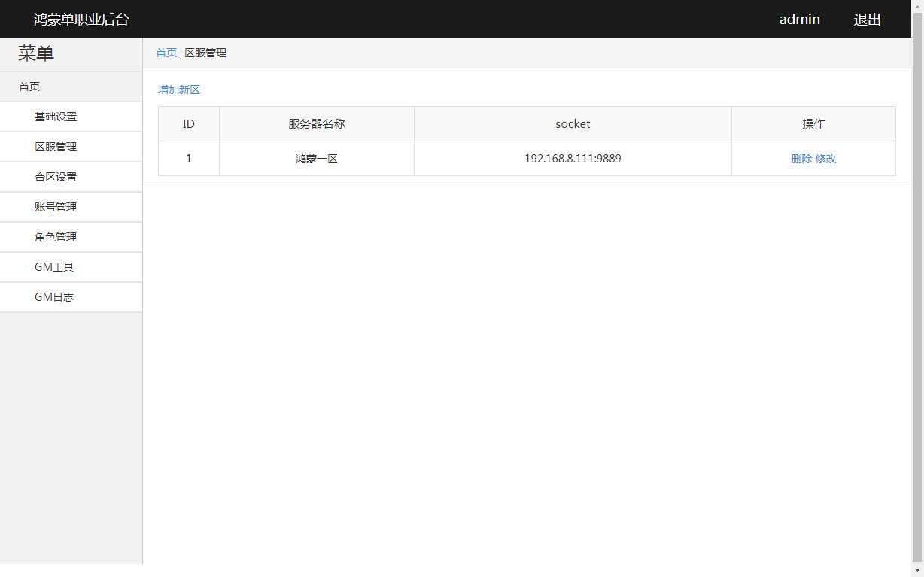
Task: Open 首页 from the breadcrumb
Action: pos(166,53)
